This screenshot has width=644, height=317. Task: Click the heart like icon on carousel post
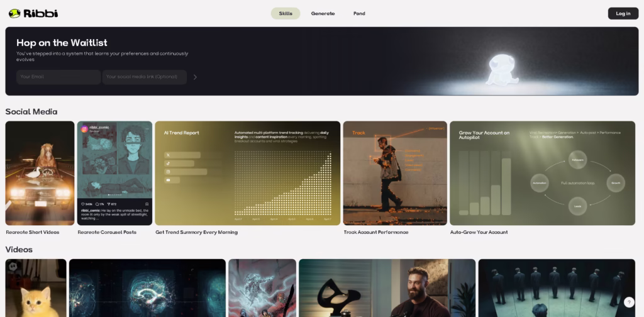tap(83, 204)
